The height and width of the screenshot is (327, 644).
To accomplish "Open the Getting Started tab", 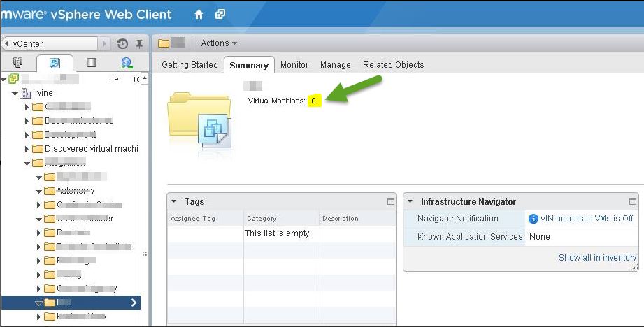I will (x=189, y=65).
